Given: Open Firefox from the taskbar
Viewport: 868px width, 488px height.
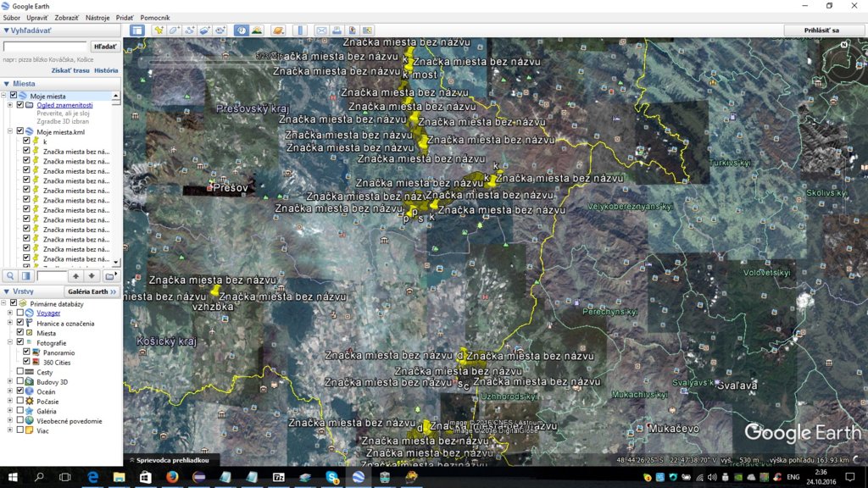Looking at the screenshot, I should coord(172,477).
